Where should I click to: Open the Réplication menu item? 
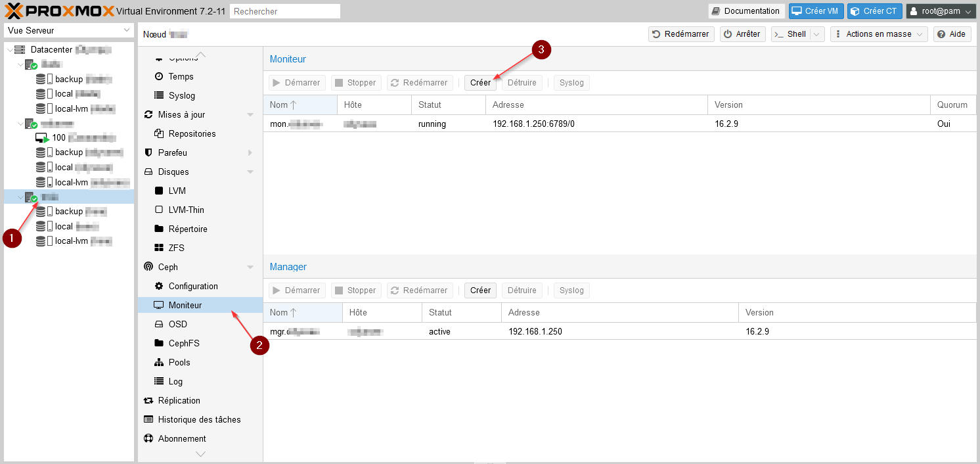pyautogui.click(x=179, y=401)
